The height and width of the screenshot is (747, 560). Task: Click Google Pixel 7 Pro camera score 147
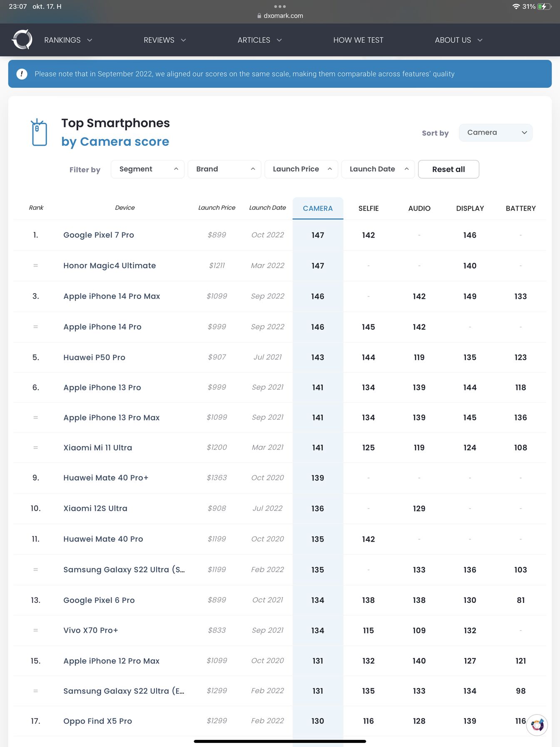point(318,235)
